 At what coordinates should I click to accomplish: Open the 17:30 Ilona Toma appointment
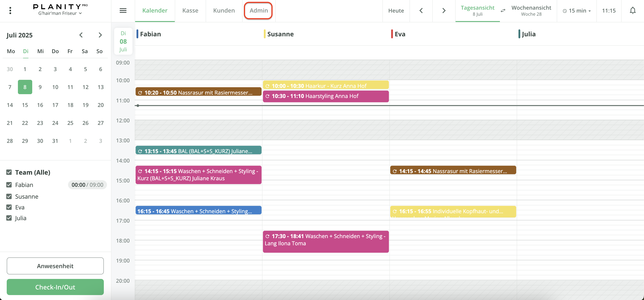click(x=326, y=242)
